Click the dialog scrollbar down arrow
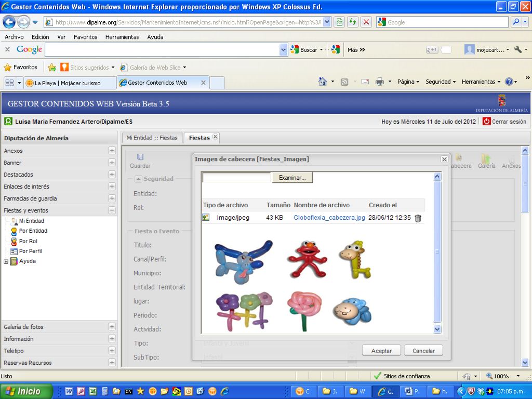 (x=437, y=329)
